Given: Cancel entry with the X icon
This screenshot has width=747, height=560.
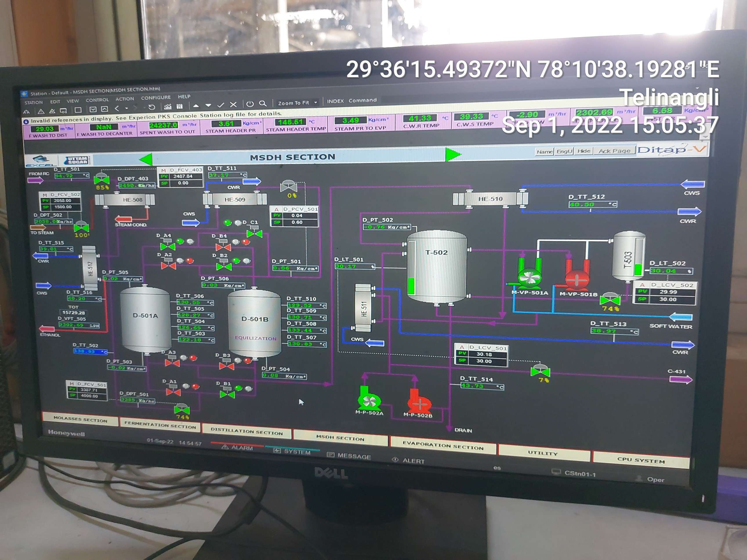Looking at the screenshot, I should click(233, 105).
